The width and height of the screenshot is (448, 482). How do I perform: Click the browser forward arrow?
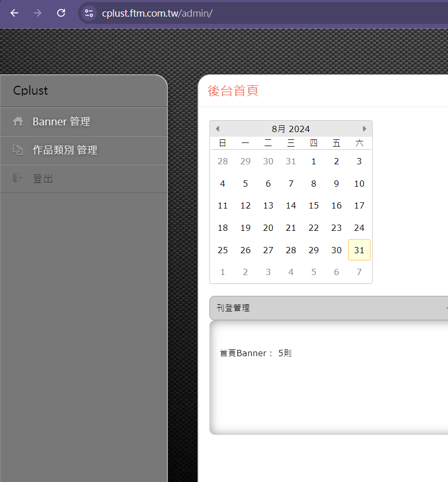(37, 13)
